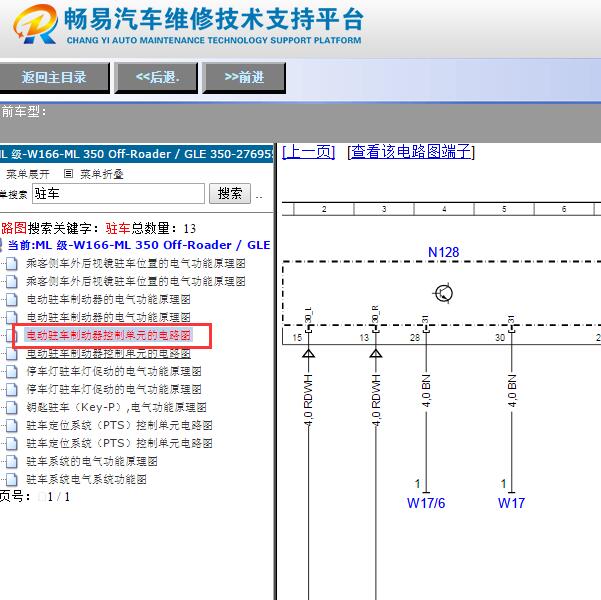The height and width of the screenshot is (600, 601).
Task: Click the N128 component label
Action: coord(443,252)
